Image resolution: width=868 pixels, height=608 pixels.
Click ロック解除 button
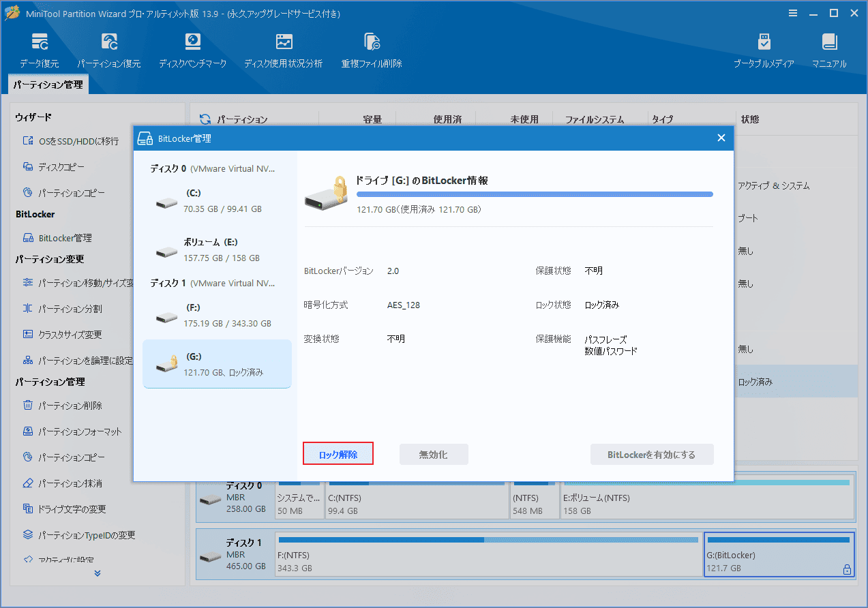tap(338, 455)
